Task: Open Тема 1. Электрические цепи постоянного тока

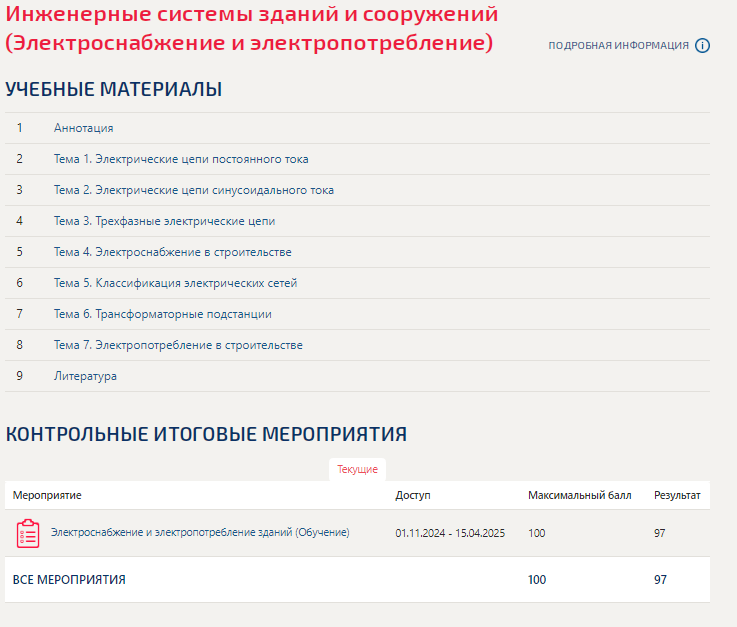Action: [x=181, y=159]
